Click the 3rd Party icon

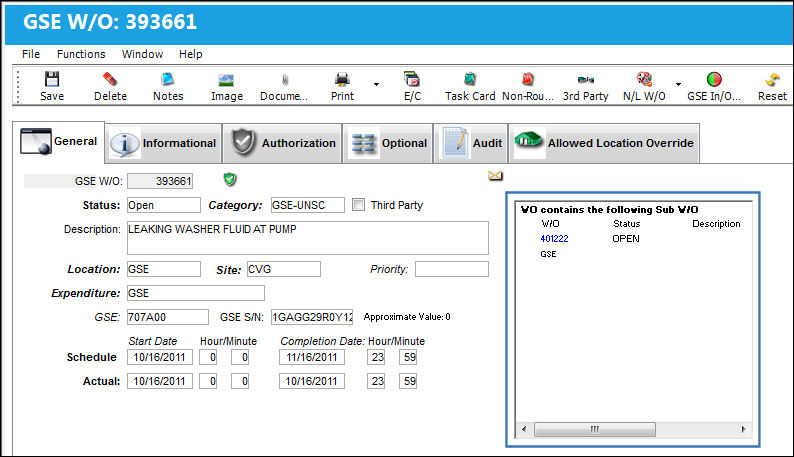[586, 80]
